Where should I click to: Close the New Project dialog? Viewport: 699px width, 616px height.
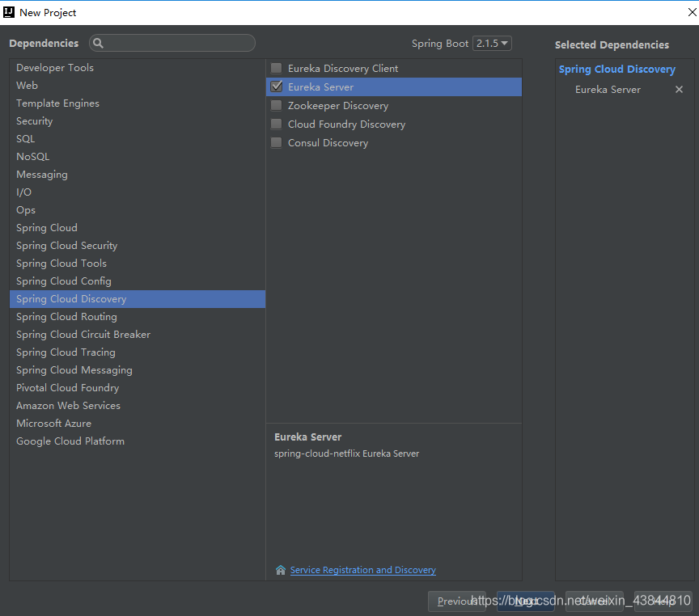click(692, 12)
